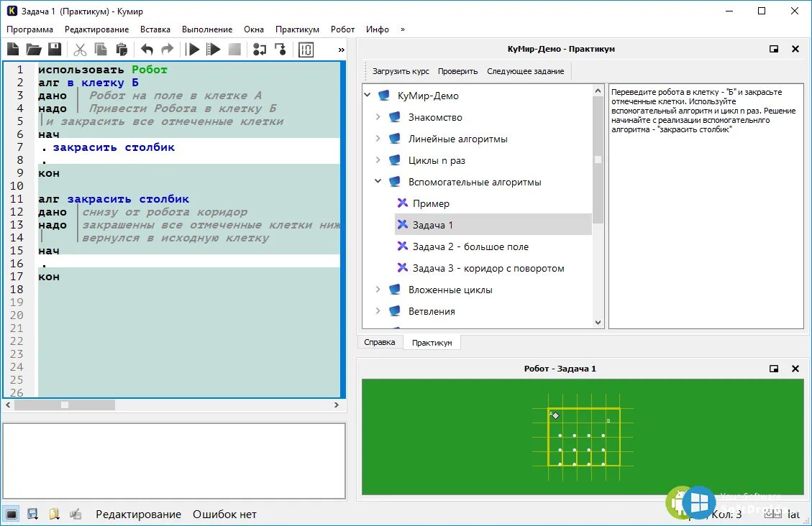Click the robot diamond on the field
This screenshot has width=812, height=526.
pyautogui.click(x=555, y=415)
